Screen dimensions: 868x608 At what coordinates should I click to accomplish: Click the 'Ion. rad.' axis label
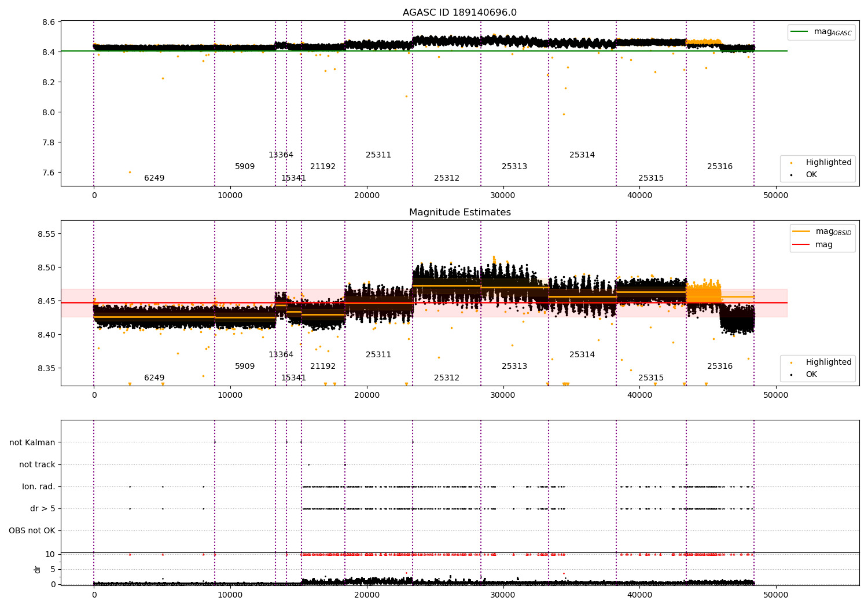[x=39, y=486]
